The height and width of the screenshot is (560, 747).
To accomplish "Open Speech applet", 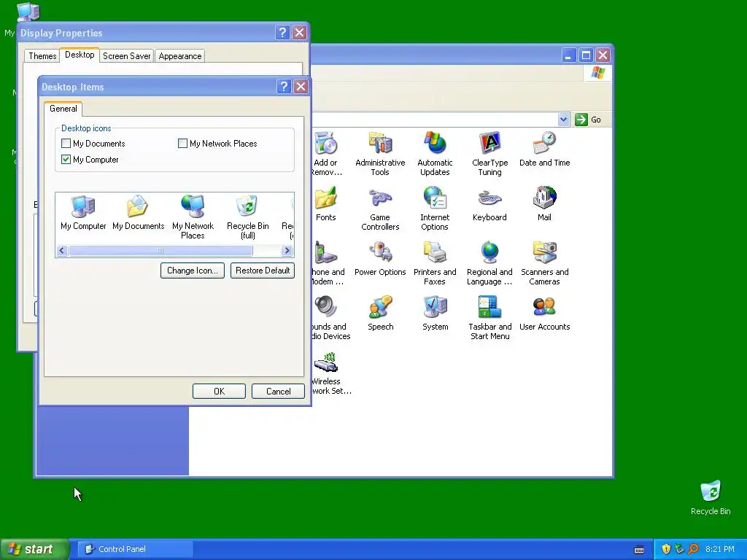I will point(380,313).
